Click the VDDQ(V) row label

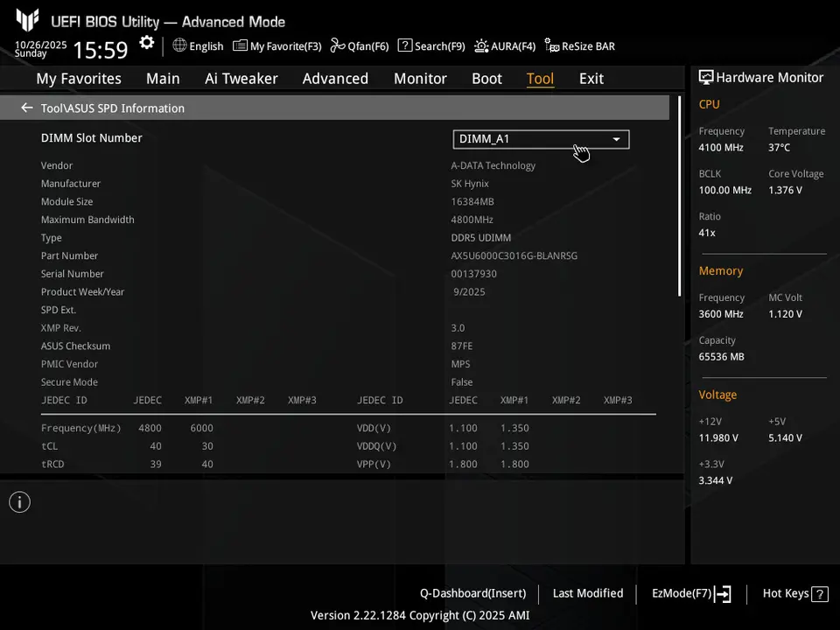click(x=376, y=446)
